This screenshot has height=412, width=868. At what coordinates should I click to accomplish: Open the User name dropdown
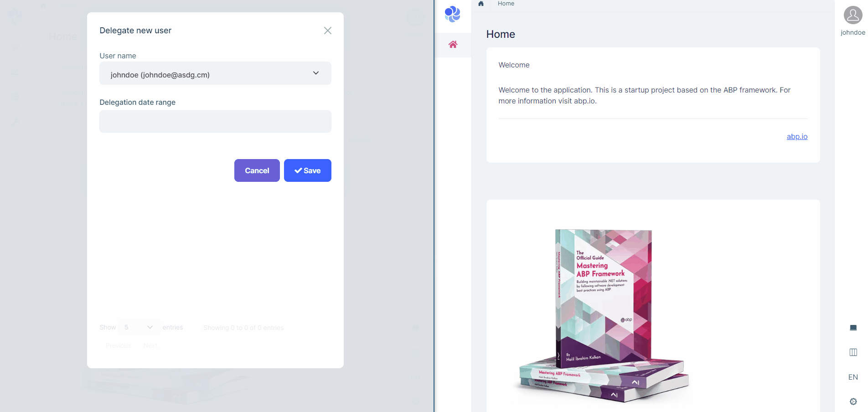pyautogui.click(x=215, y=73)
